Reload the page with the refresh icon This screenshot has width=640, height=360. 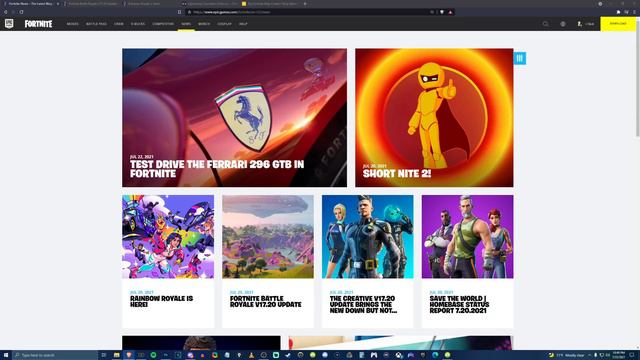21,12
